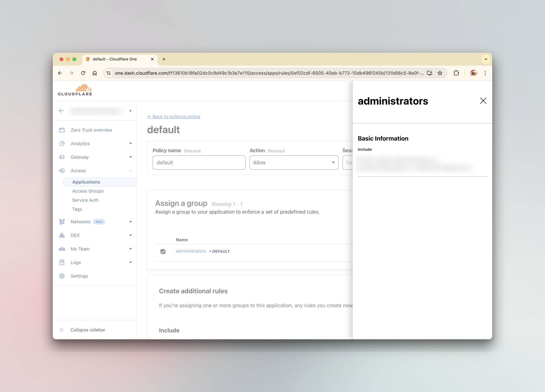Select Applications under Access
The height and width of the screenshot is (392, 545).
click(x=100, y=182)
